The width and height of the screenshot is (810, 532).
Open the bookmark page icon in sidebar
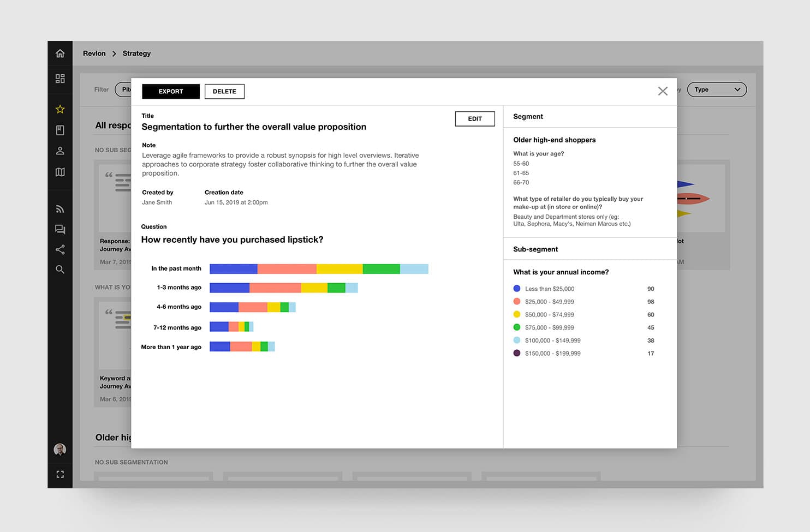60,130
